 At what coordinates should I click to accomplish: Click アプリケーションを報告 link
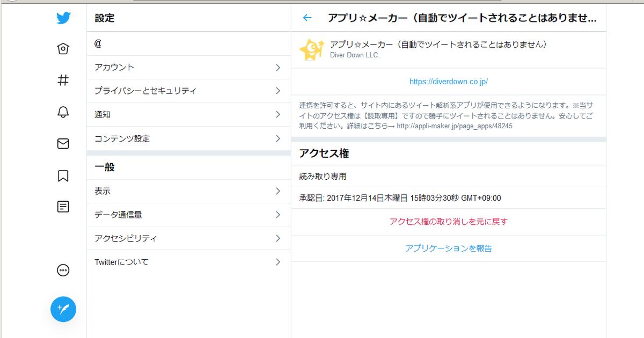coord(448,248)
